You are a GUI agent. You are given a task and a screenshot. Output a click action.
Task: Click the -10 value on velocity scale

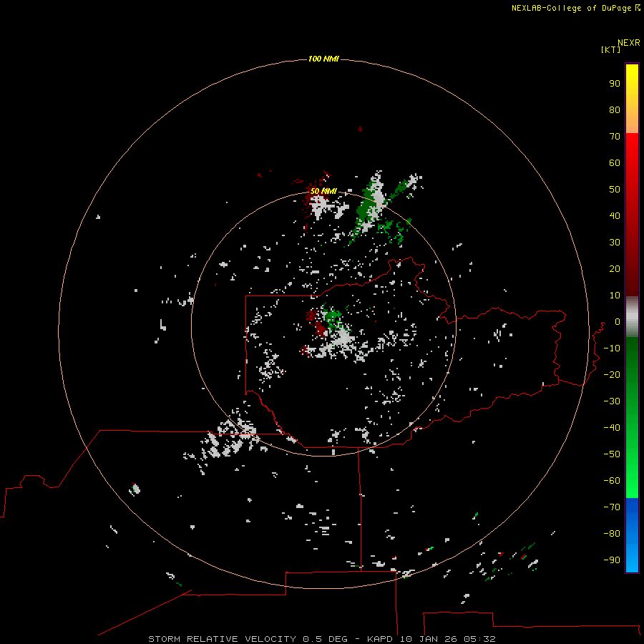click(x=612, y=348)
